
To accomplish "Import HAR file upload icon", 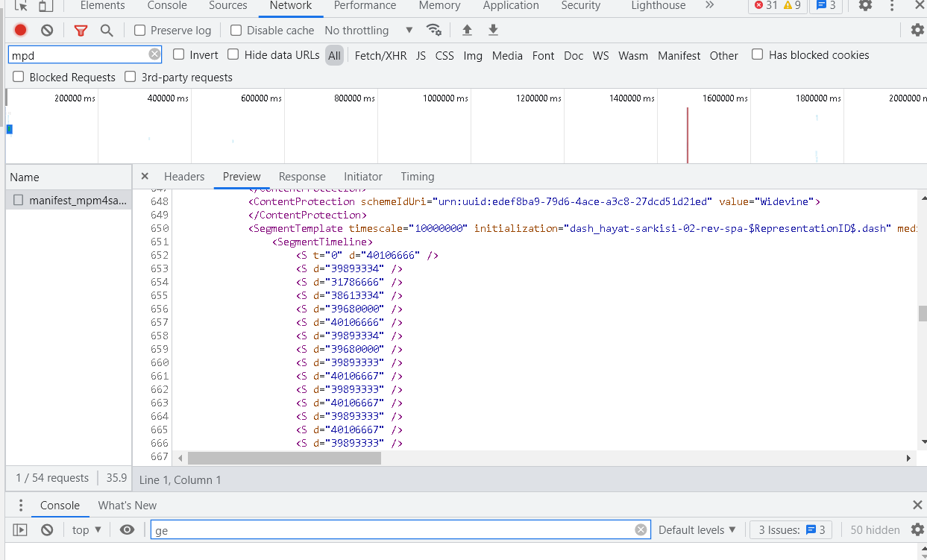I will click(x=467, y=31).
